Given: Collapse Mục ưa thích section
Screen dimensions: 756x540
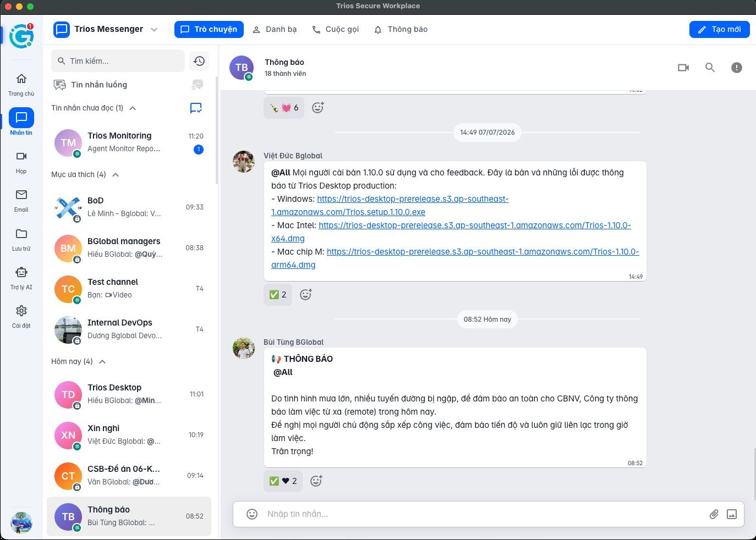Looking at the screenshot, I should [x=116, y=175].
